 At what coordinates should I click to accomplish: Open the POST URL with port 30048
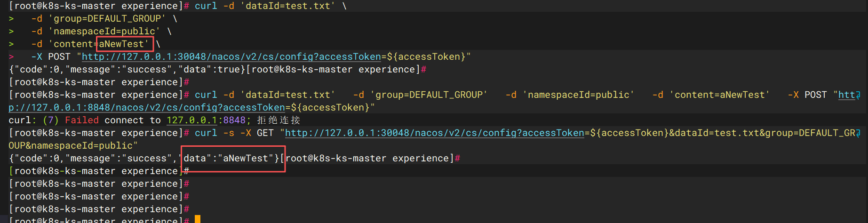[x=231, y=57]
